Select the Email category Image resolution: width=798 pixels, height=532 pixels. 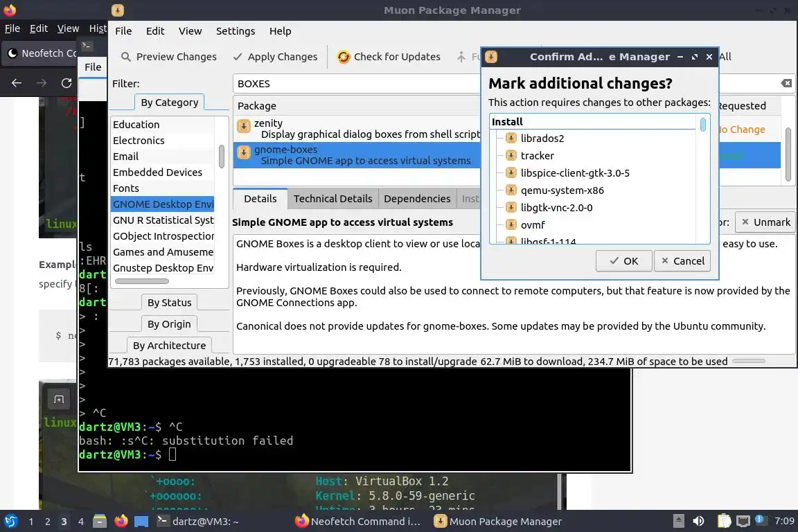pos(162,157)
